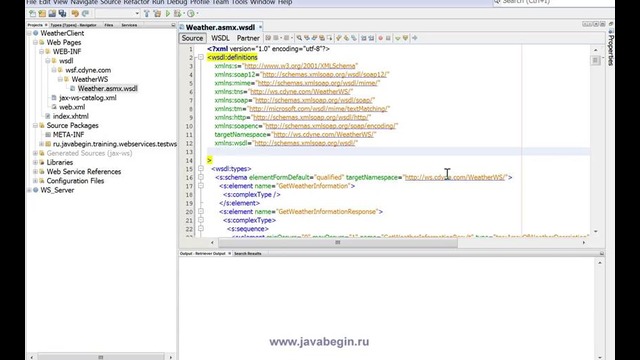Open the Files panel tab
640x360 pixels.
click(109, 25)
